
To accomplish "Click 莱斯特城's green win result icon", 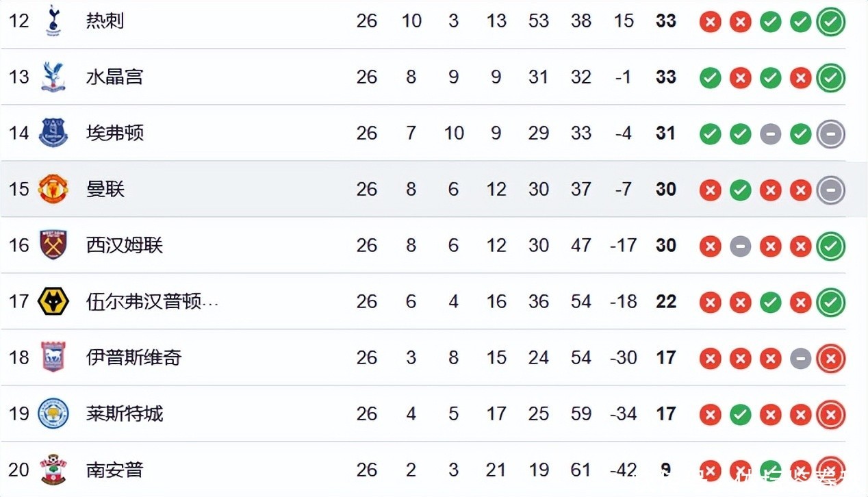I will pyautogui.click(x=740, y=415).
